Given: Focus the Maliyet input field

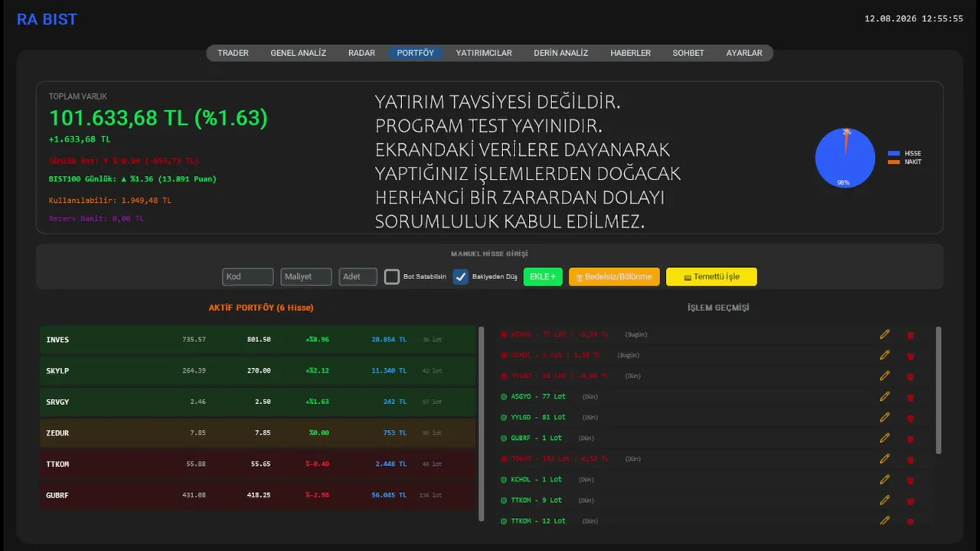Looking at the screenshot, I should click(306, 276).
